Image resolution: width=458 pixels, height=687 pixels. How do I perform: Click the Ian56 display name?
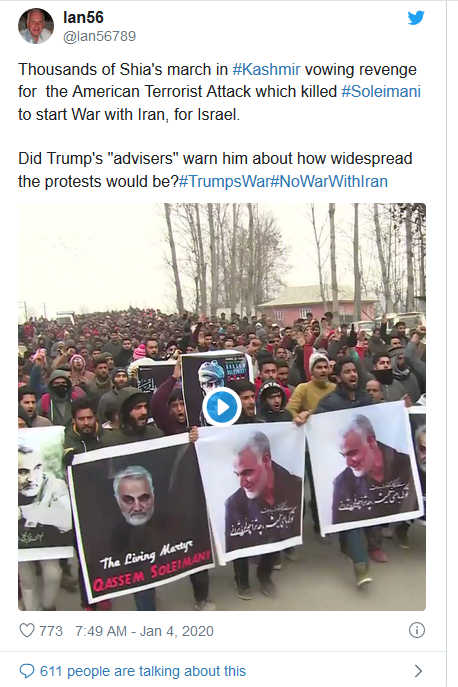click(83, 18)
